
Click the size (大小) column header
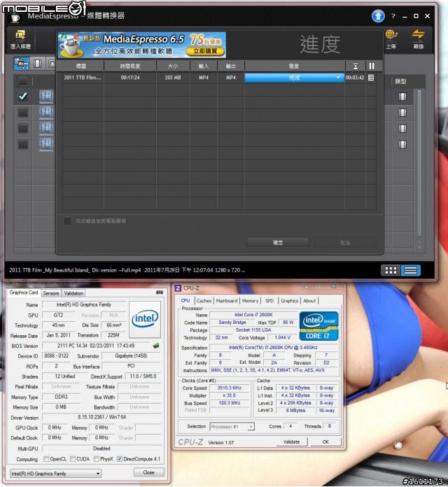coord(173,66)
